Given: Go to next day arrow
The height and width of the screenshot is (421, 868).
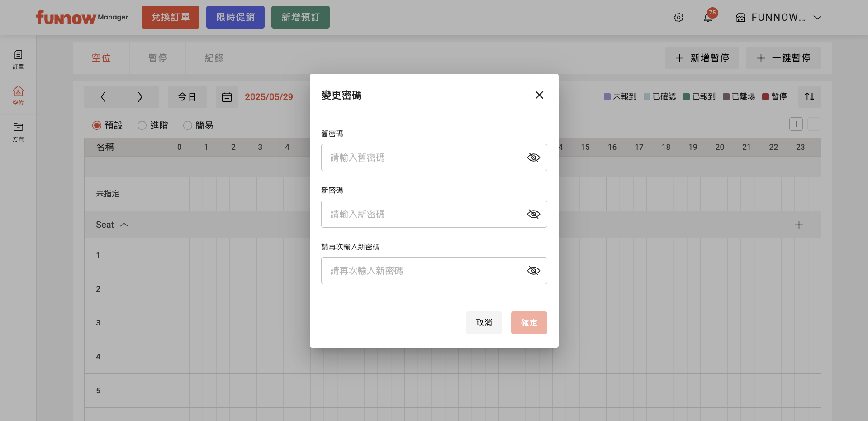Looking at the screenshot, I should 140,97.
